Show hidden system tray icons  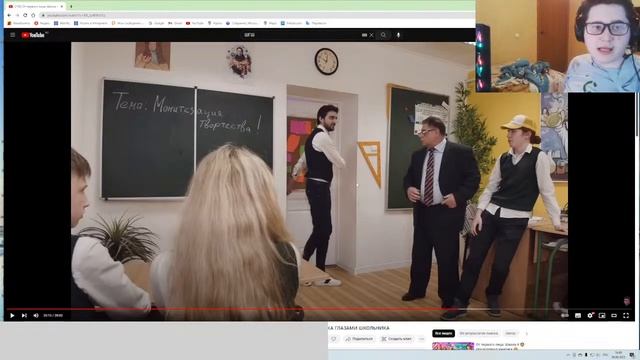point(568,355)
